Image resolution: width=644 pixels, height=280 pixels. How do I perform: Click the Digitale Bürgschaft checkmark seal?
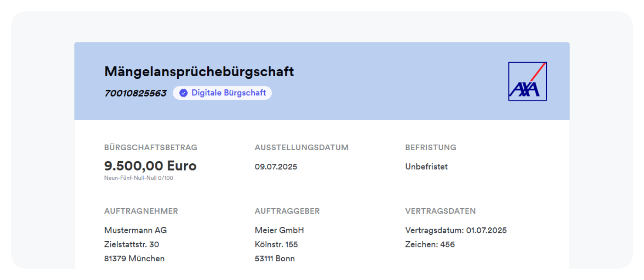[x=183, y=93]
